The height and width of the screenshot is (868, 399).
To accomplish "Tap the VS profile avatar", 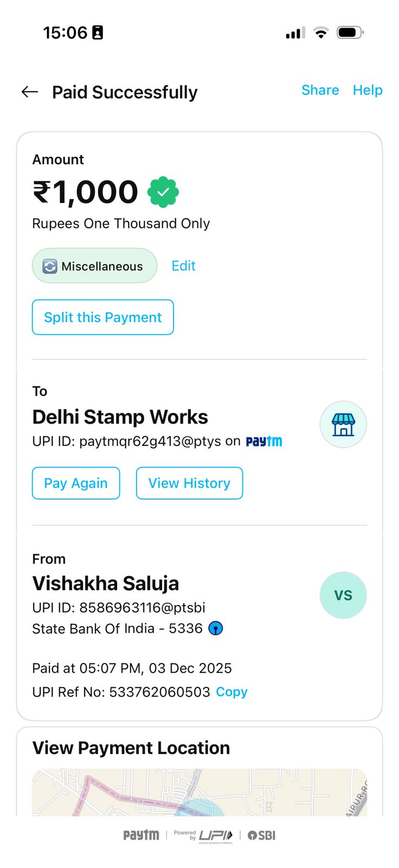I will click(343, 595).
